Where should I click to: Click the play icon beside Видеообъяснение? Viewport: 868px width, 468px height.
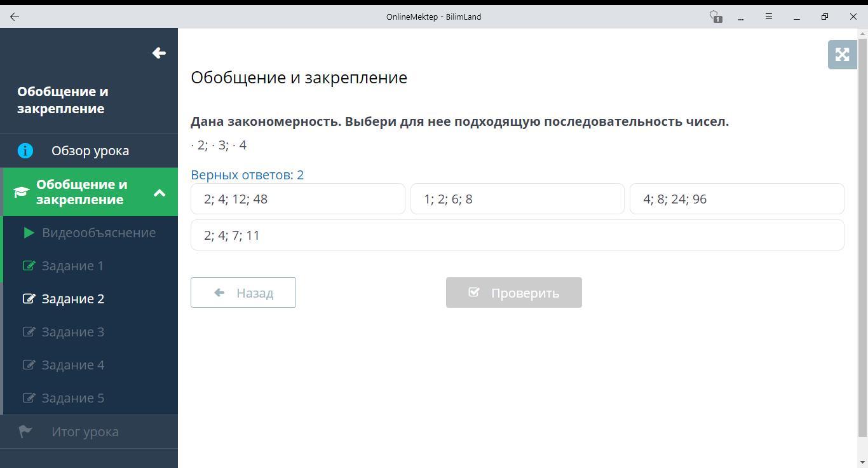point(29,233)
